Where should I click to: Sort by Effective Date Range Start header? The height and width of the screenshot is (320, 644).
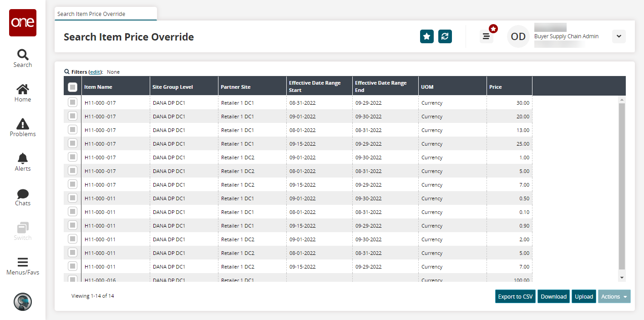click(x=319, y=86)
